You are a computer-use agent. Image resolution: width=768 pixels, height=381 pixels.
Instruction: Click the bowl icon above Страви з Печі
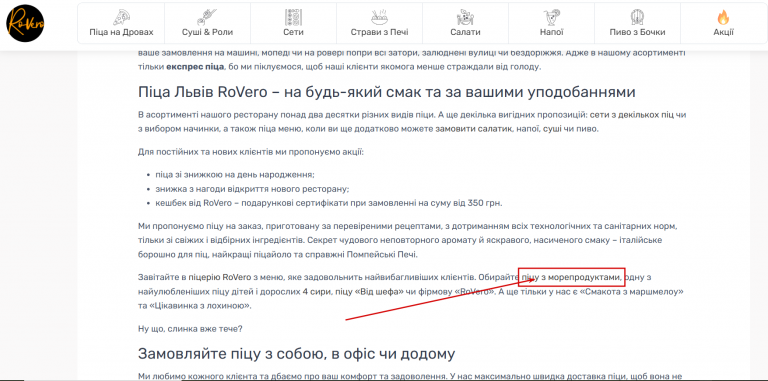point(380,18)
